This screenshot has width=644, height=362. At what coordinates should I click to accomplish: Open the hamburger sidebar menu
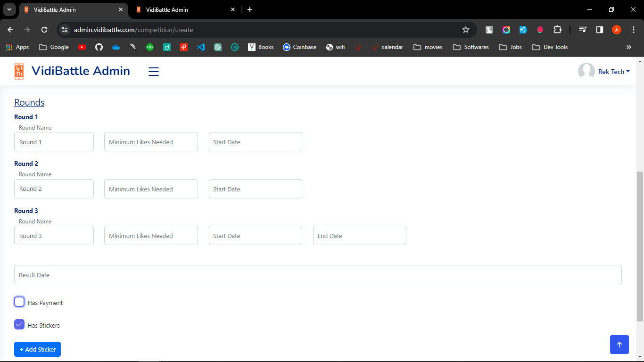pos(154,72)
